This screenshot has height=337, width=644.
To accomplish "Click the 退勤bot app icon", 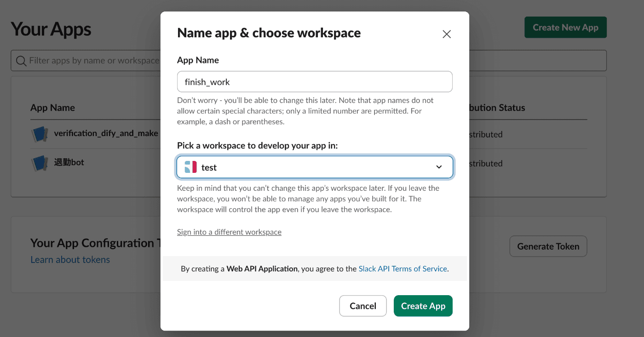I will tap(40, 163).
